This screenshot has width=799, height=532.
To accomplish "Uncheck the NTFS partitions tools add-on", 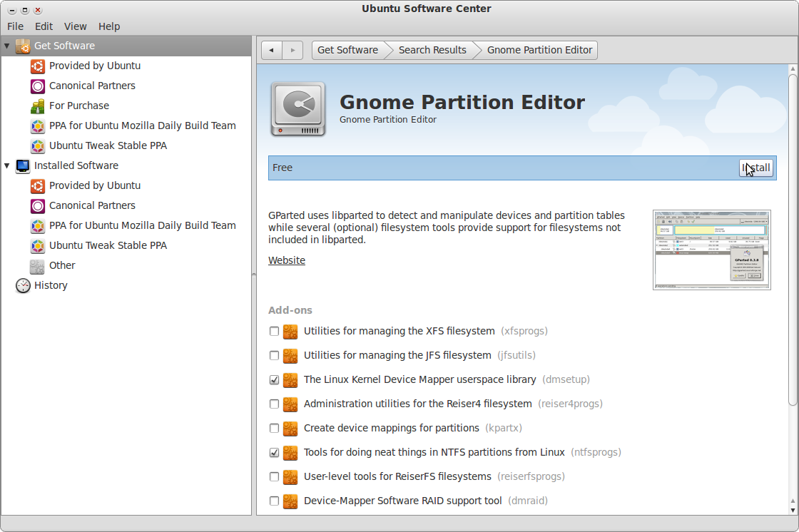I will [274, 453].
